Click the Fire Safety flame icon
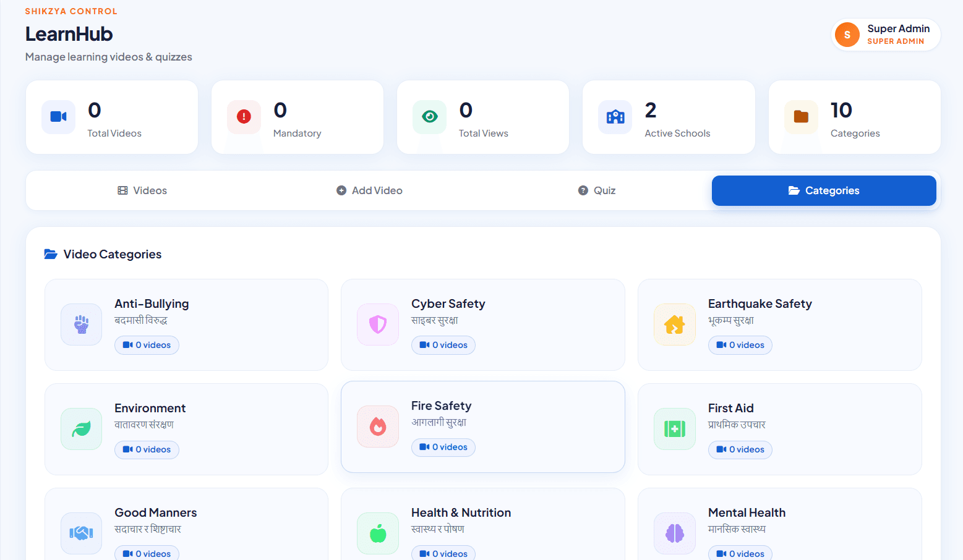The image size is (963, 560). click(x=378, y=426)
